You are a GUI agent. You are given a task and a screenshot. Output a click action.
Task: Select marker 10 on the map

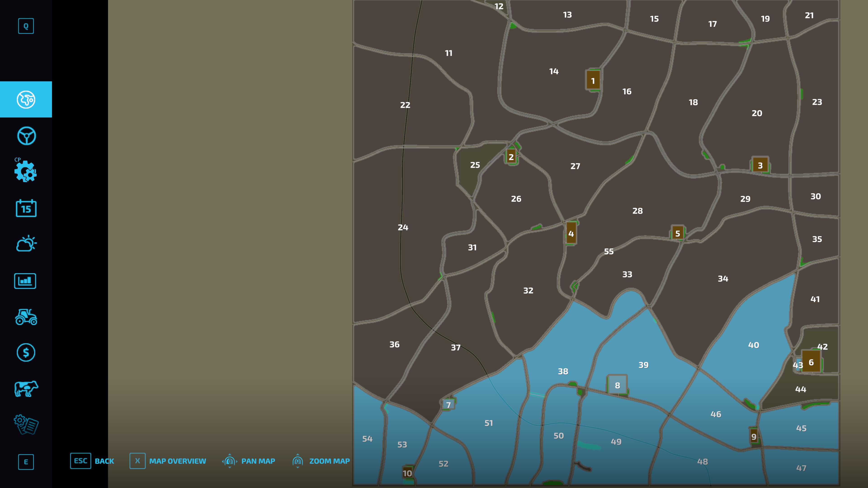click(407, 473)
